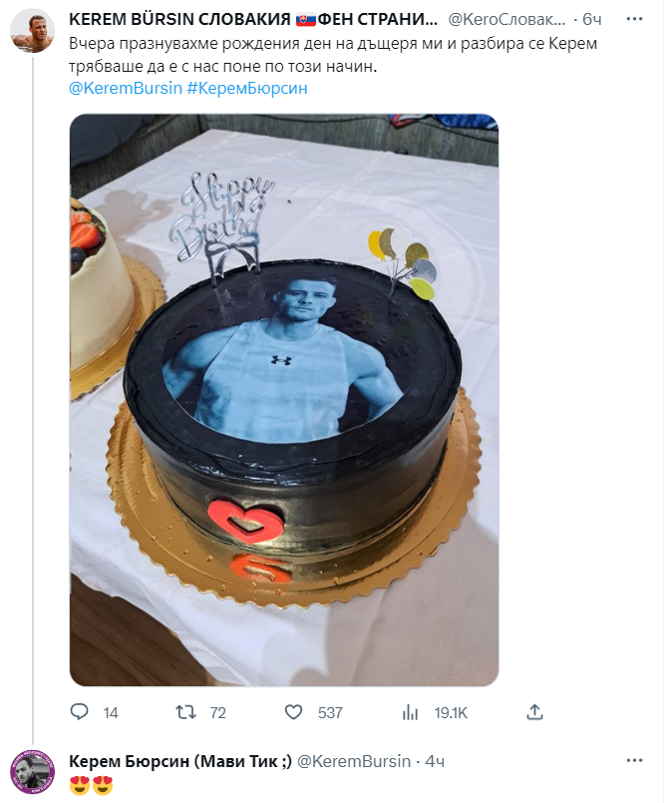Open more options on Керем Бюрсин's reply
Image resolution: width=672 pixels, height=803 pixels.
pos(634,761)
